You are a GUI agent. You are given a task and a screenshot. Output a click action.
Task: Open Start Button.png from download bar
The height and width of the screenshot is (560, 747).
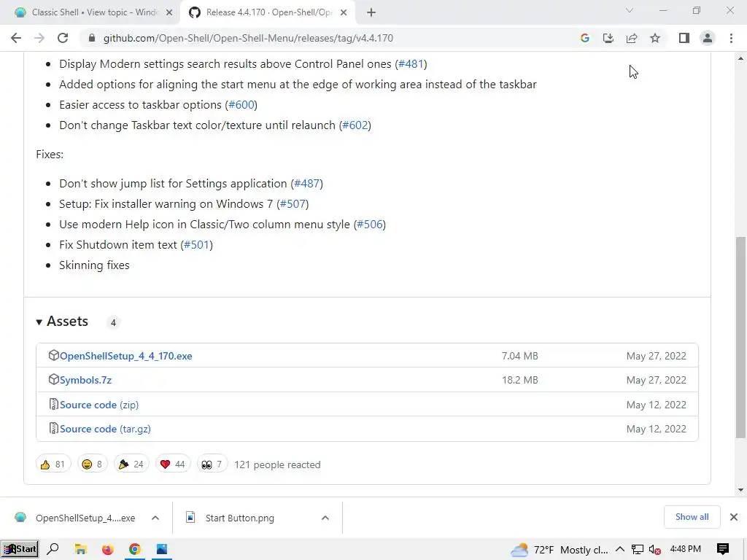239,518
